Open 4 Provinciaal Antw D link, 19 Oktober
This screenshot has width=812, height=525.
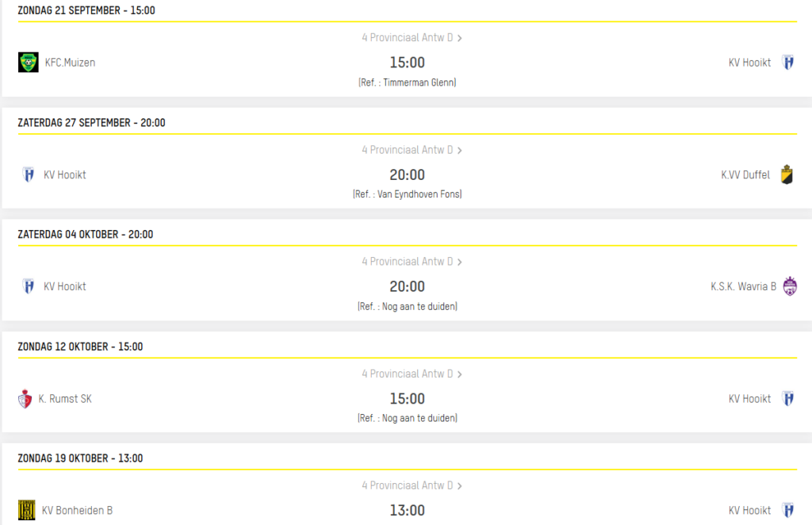point(412,485)
